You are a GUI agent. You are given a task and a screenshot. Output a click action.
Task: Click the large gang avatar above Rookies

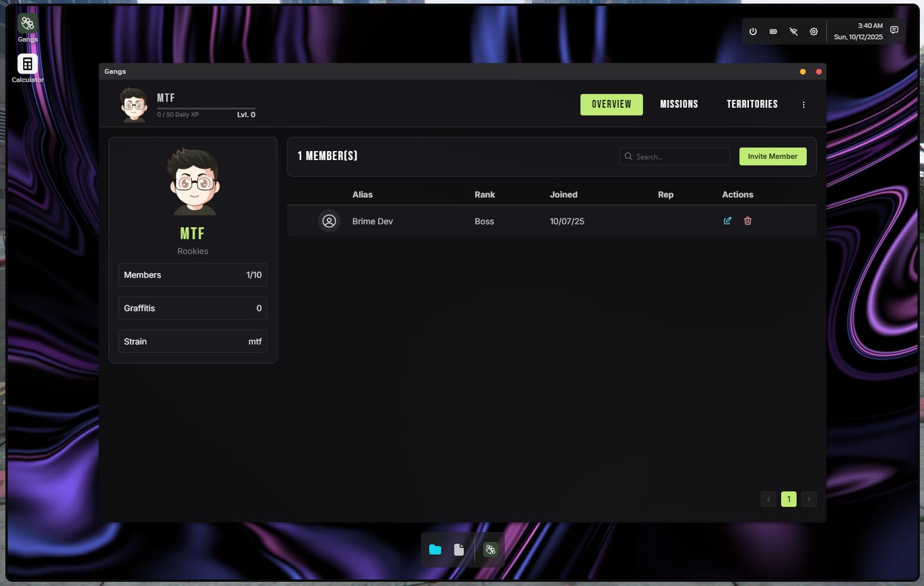(x=193, y=181)
